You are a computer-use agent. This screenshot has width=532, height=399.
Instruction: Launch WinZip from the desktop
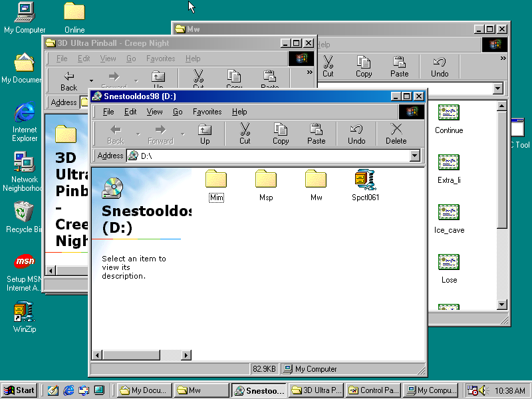(24, 313)
